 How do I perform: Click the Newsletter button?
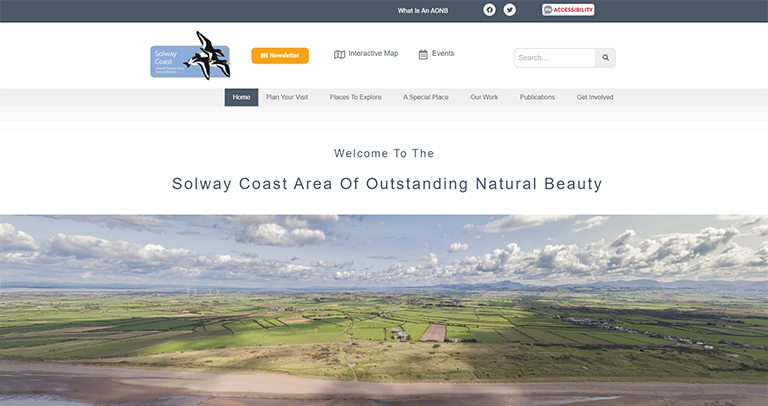pyautogui.click(x=280, y=55)
